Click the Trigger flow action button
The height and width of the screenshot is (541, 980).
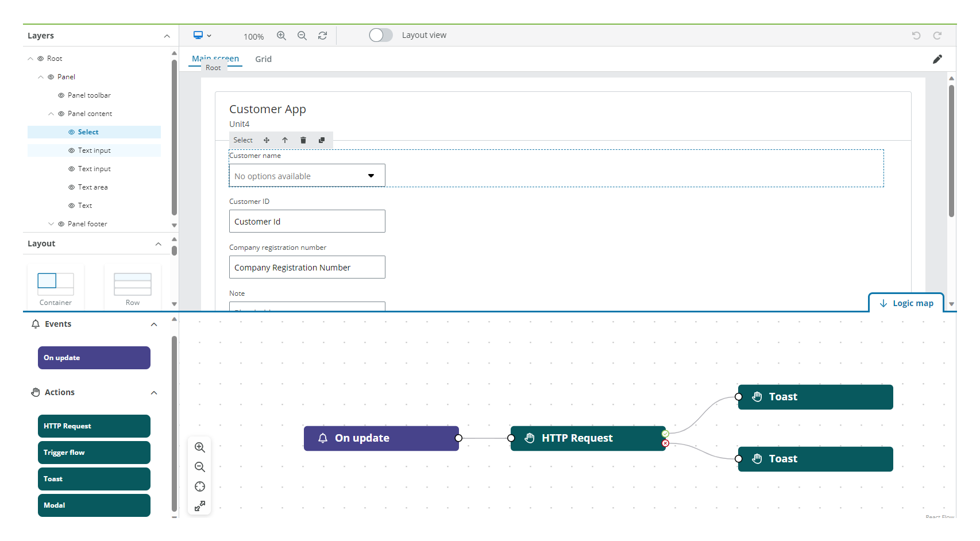[x=94, y=453]
